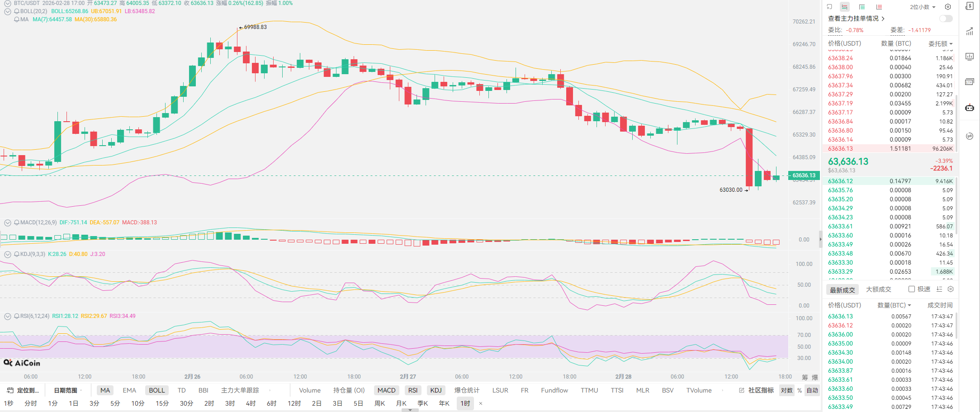Image resolution: width=980 pixels, height=412 pixels.
Task: Toggle the EMA indicator button
Action: pyautogui.click(x=129, y=390)
